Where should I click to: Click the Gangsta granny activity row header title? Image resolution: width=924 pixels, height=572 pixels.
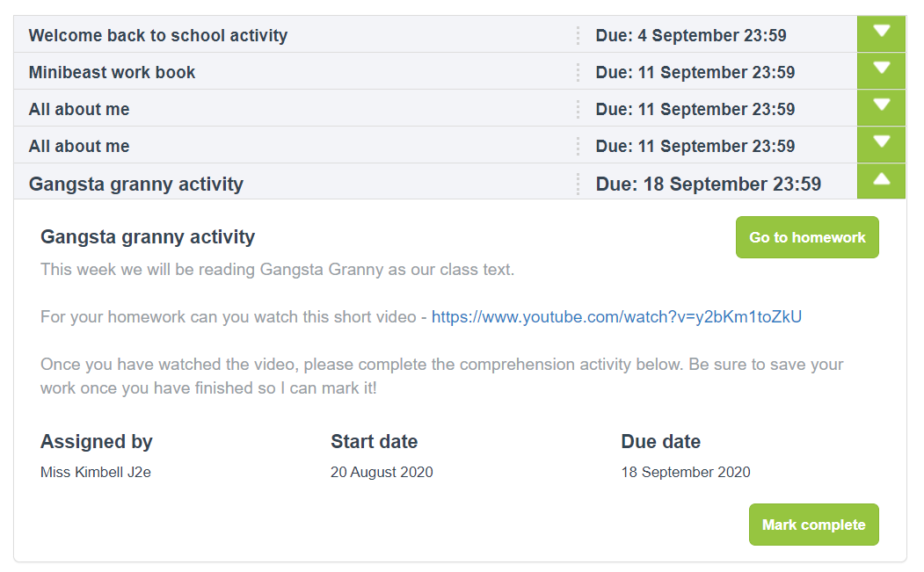(136, 185)
